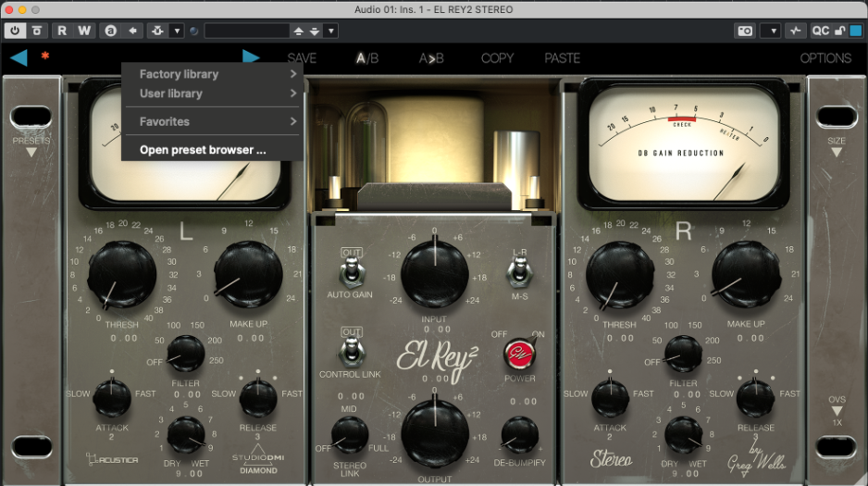This screenshot has height=486, width=868.
Task: Click the OUTPUT gain knob
Action: point(435,433)
